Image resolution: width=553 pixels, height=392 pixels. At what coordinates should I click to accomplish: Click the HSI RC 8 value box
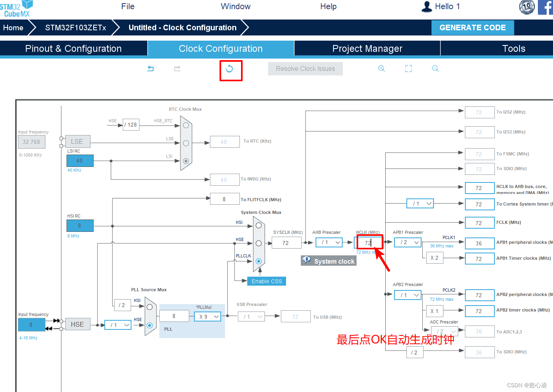pos(80,225)
